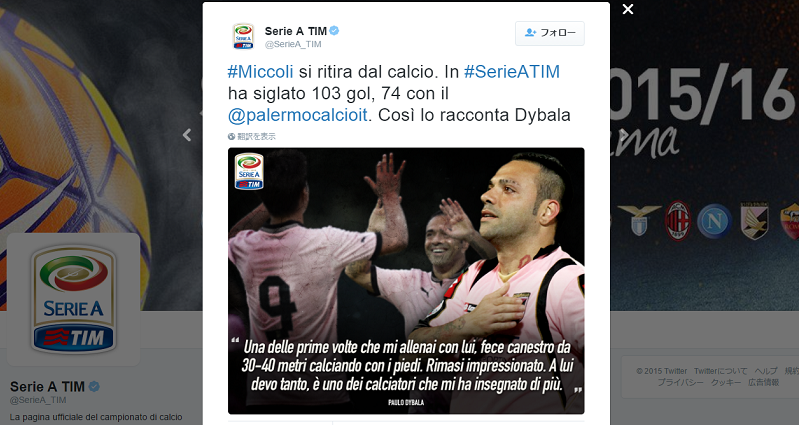This screenshot has height=425, width=799.
Task: Open the Serie A TIM name in tweet header
Action: point(296,31)
